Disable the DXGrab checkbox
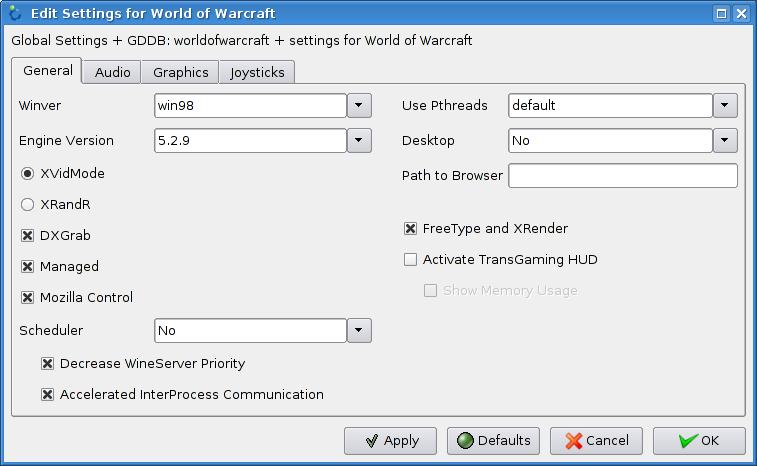Image resolution: width=757 pixels, height=466 pixels. [28, 235]
